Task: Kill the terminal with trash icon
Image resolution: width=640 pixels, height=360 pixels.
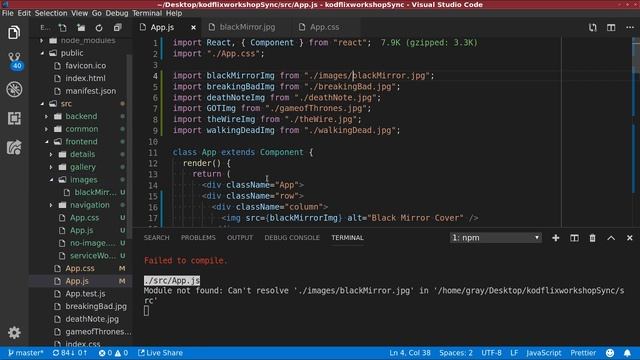Action: (592, 238)
